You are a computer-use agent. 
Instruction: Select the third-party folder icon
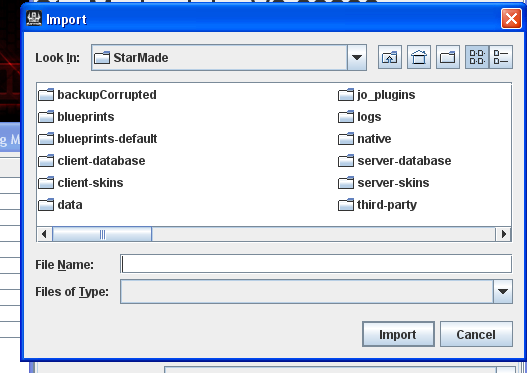(x=346, y=205)
